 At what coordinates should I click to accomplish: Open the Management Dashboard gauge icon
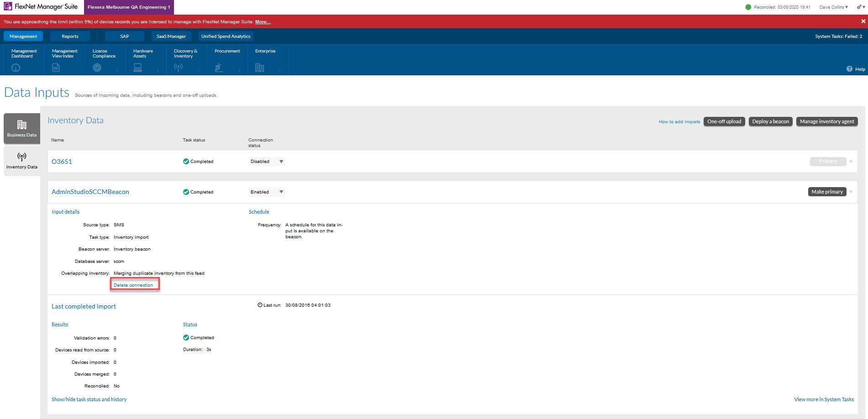pyautogui.click(x=16, y=68)
